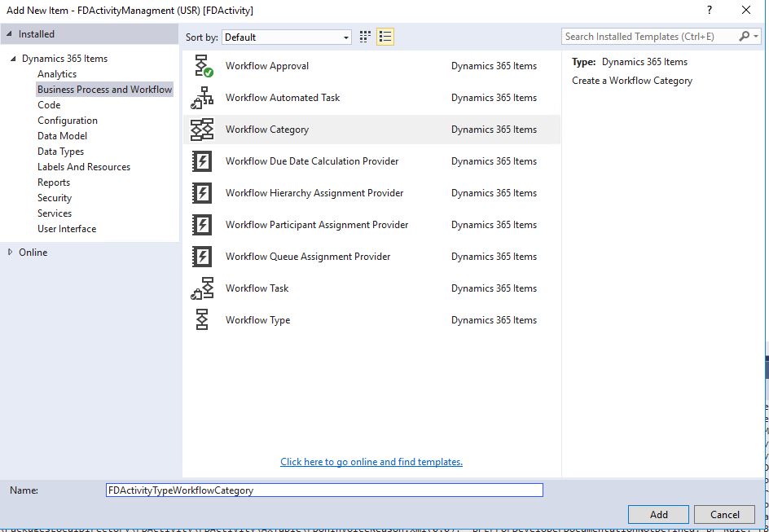Select the Data Types category
Screen dimensions: 769x532
(61, 152)
